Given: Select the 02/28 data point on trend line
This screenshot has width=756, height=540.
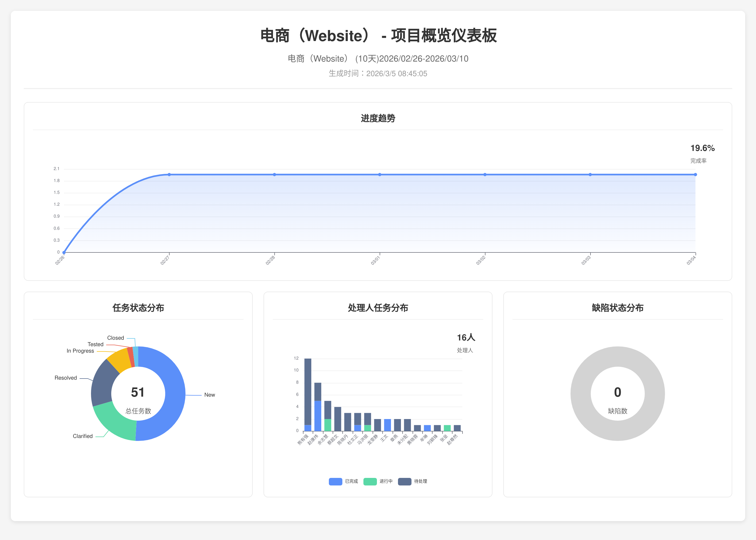Looking at the screenshot, I should pyautogui.click(x=274, y=175).
